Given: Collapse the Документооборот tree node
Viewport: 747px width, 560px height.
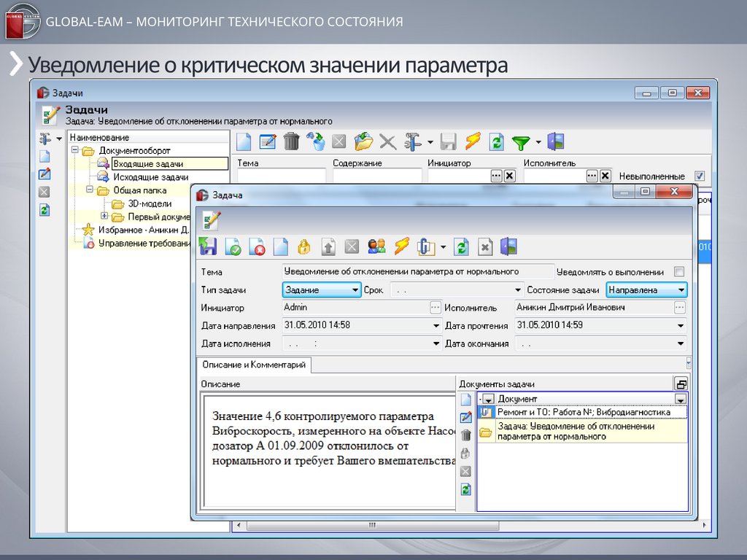Looking at the screenshot, I should [74, 151].
